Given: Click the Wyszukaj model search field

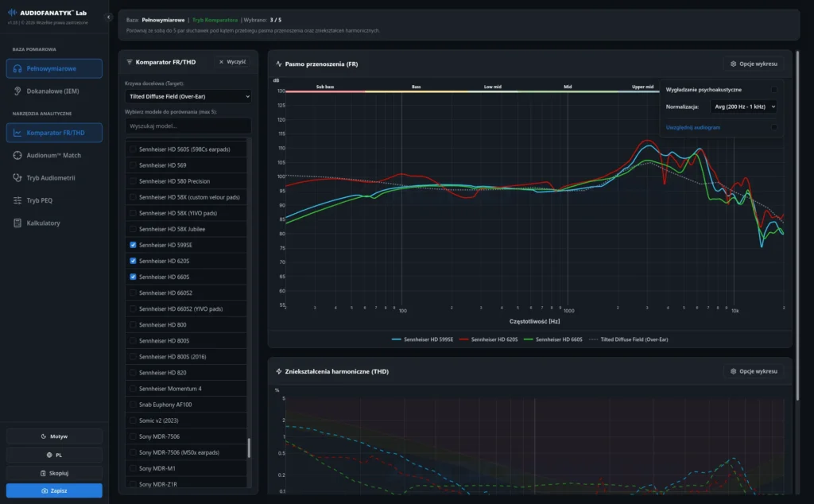Looking at the screenshot, I should [188, 126].
